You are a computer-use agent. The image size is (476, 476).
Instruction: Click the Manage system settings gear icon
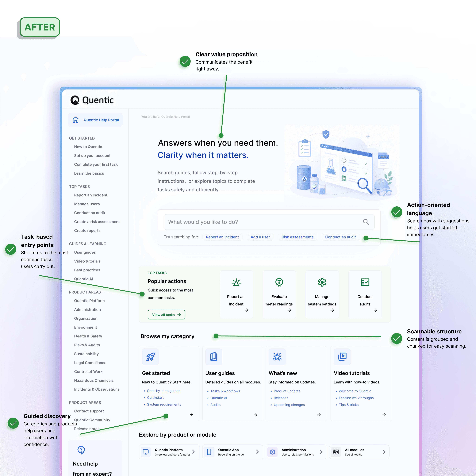click(322, 282)
